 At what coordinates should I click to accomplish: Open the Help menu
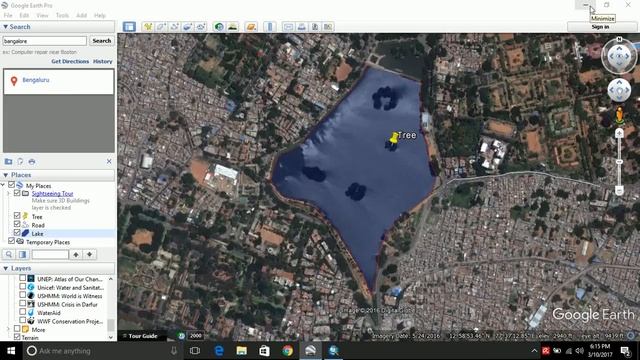[100, 16]
